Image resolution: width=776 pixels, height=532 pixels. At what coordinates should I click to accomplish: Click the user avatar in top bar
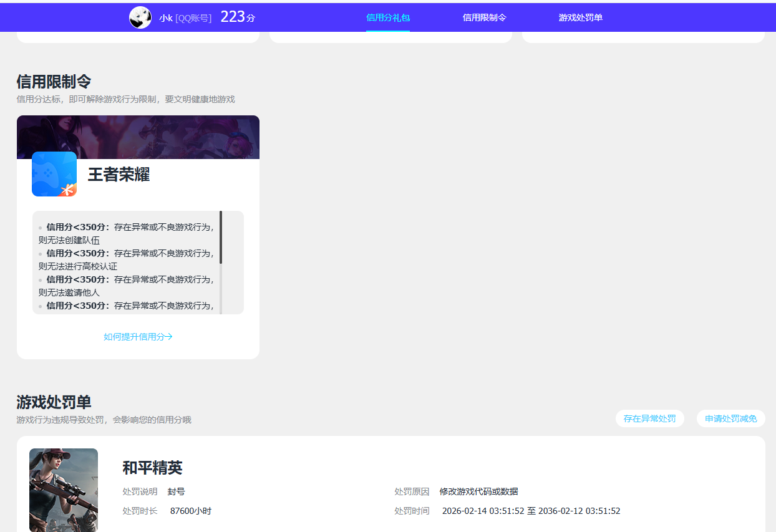[140, 17]
